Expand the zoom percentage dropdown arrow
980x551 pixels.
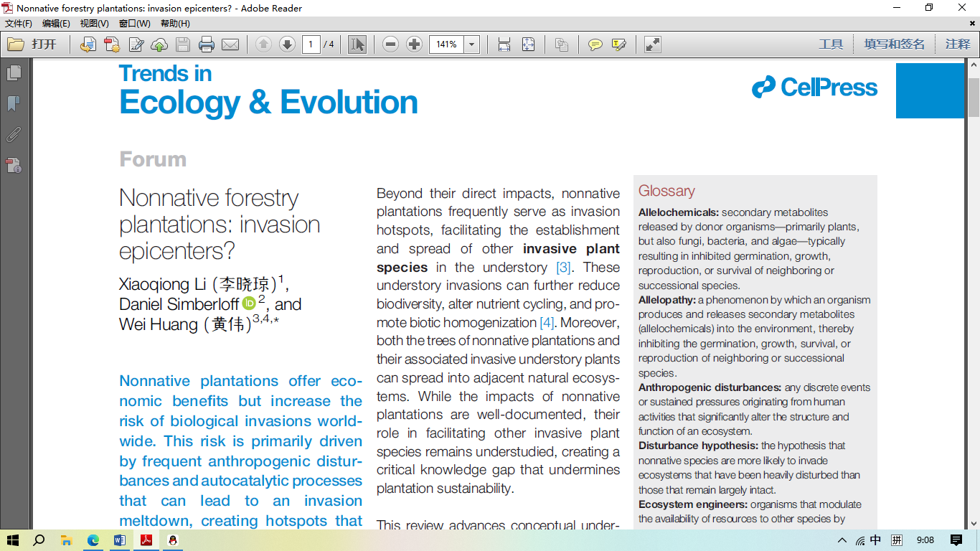pyautogui.click(x=471, y=44)
